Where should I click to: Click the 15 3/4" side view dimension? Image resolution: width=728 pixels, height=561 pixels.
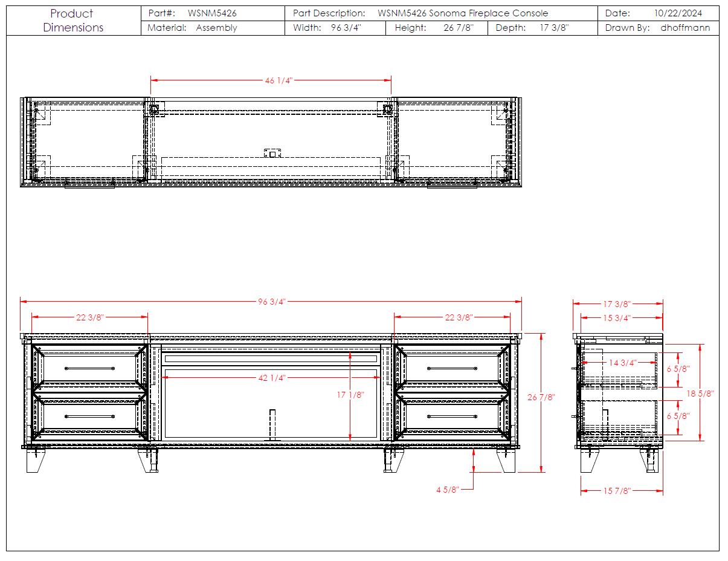617,317
